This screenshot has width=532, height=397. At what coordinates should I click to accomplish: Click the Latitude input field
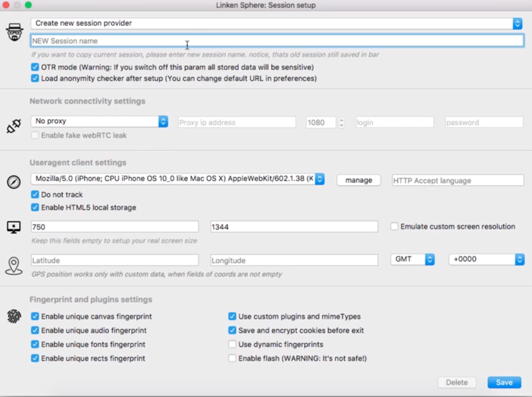114,260
